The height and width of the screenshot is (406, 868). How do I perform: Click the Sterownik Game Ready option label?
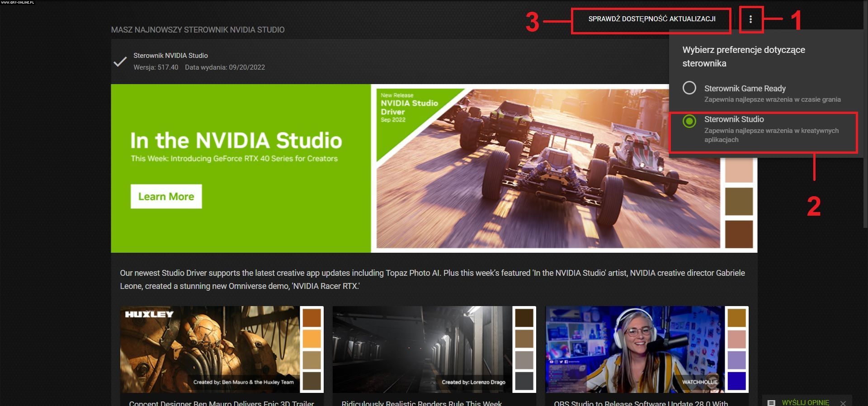(745, 89)
